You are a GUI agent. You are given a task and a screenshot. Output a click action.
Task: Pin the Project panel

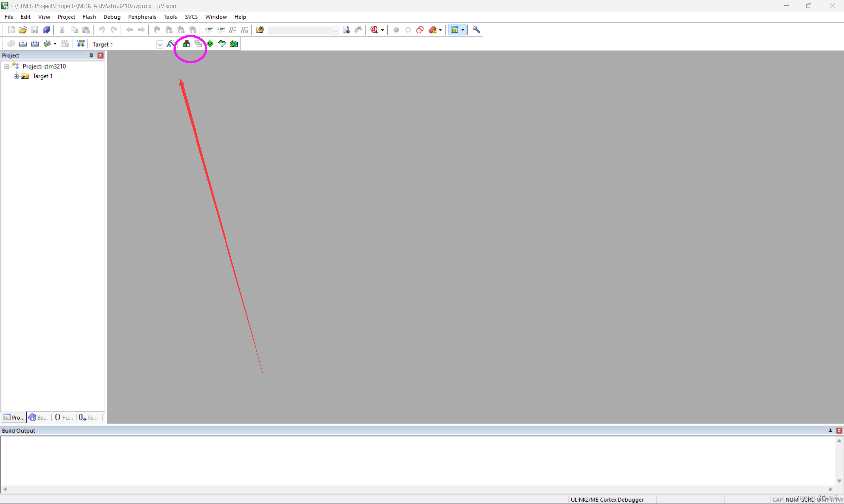point(91,55)
